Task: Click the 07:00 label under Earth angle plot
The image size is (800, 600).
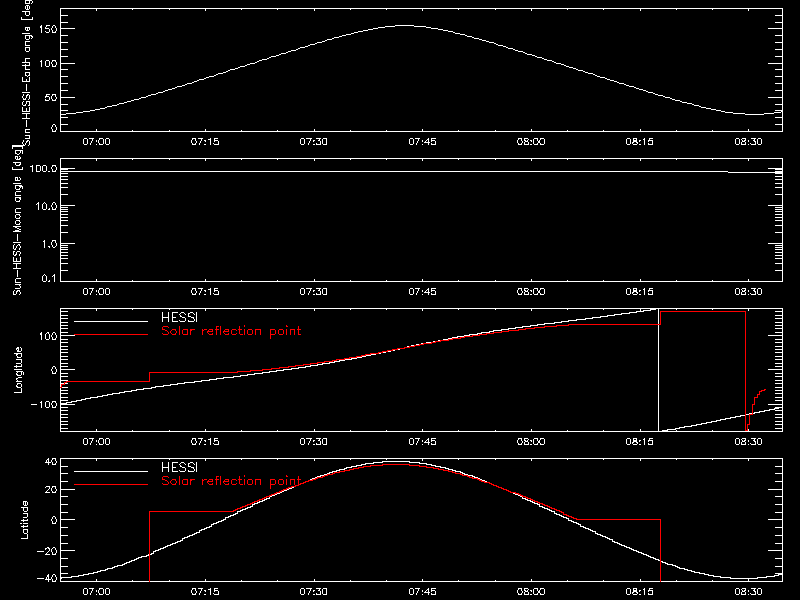Action: (x=96, y=141)
